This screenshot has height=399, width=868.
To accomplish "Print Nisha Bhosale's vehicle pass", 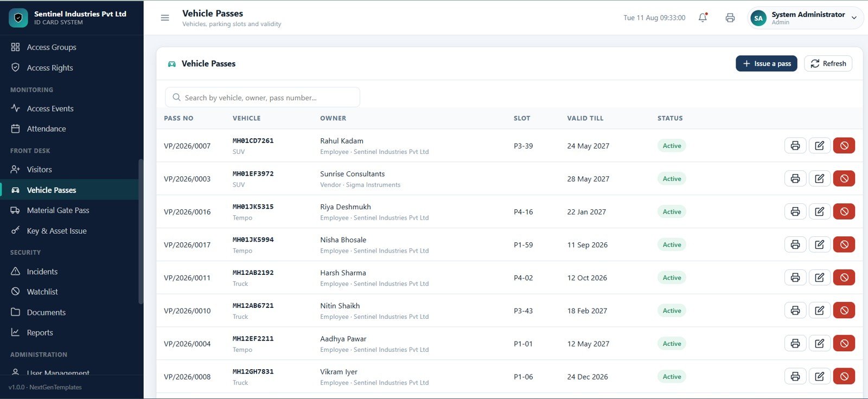I will [795, 245].
